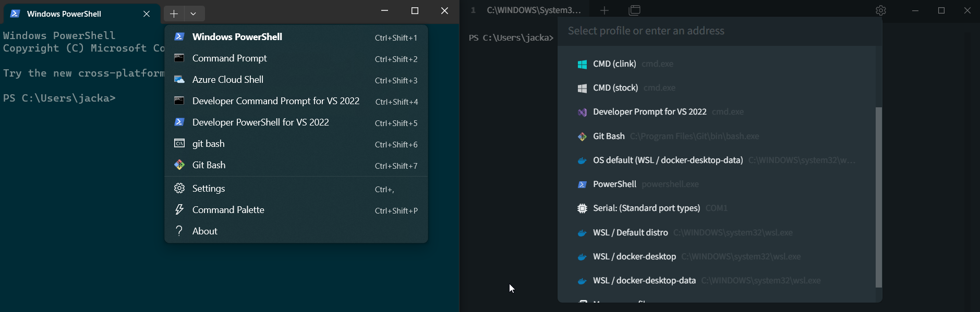This screenshot has width=980, height=312.
Task: Click the PS C:\Users\jacka> prompt in right terminal
Action: pos(511,38)
